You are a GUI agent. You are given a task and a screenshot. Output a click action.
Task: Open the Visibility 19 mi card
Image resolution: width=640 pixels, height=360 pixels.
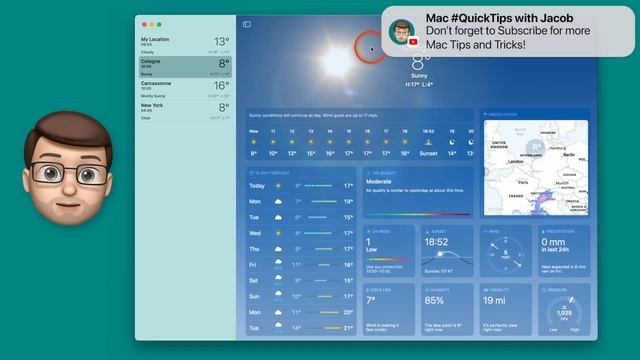click(505, 310)
